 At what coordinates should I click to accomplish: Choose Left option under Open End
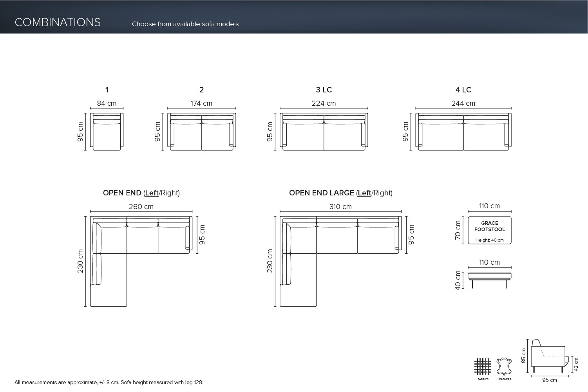[152, 193]
